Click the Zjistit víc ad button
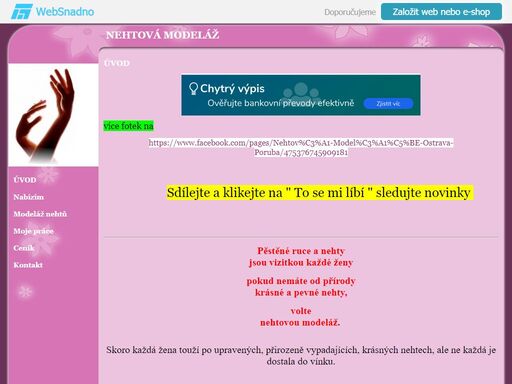The height and width of the screenshot is (384, 512). tap(388, 104)
